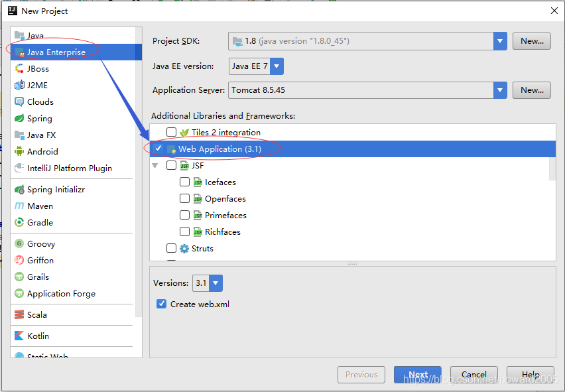Tick the JSF checkbox
The width and height of the screenshot is (565, 392).
click(x=171, y=165)
